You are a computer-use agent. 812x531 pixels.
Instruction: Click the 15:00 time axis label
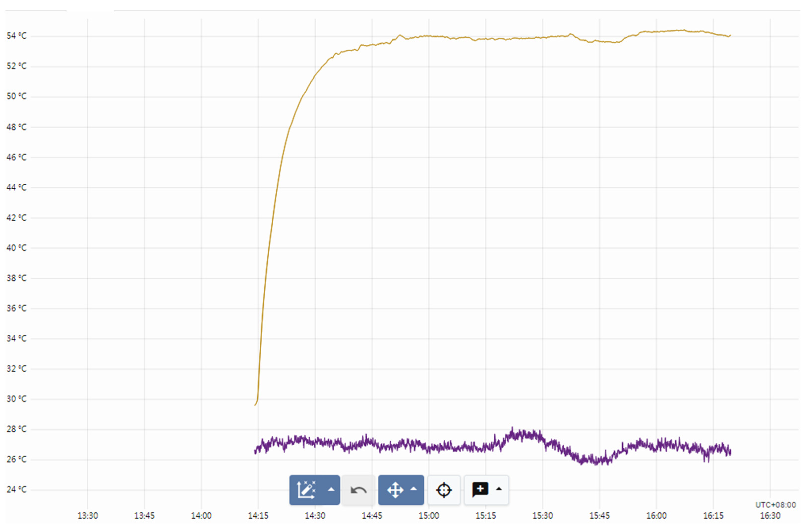point(429,516)
